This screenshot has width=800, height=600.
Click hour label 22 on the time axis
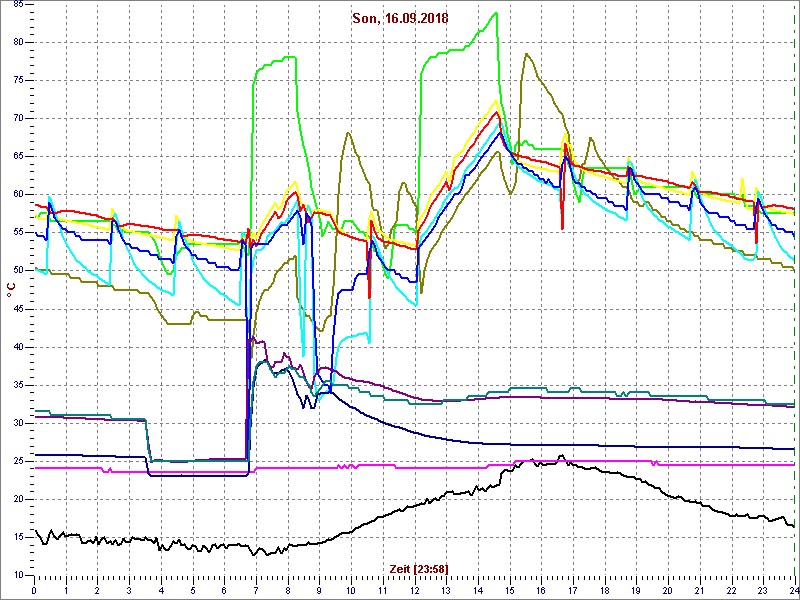(x=732, y=590)
